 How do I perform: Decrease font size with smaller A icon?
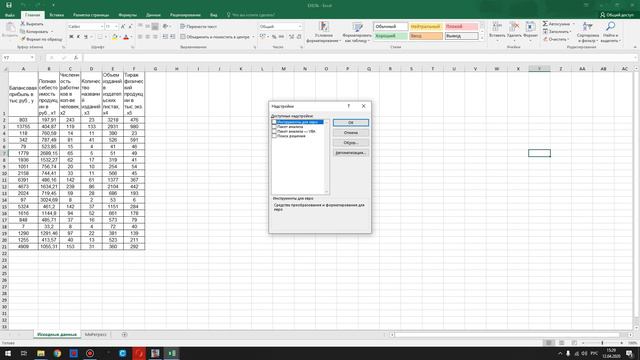[130, 27]
